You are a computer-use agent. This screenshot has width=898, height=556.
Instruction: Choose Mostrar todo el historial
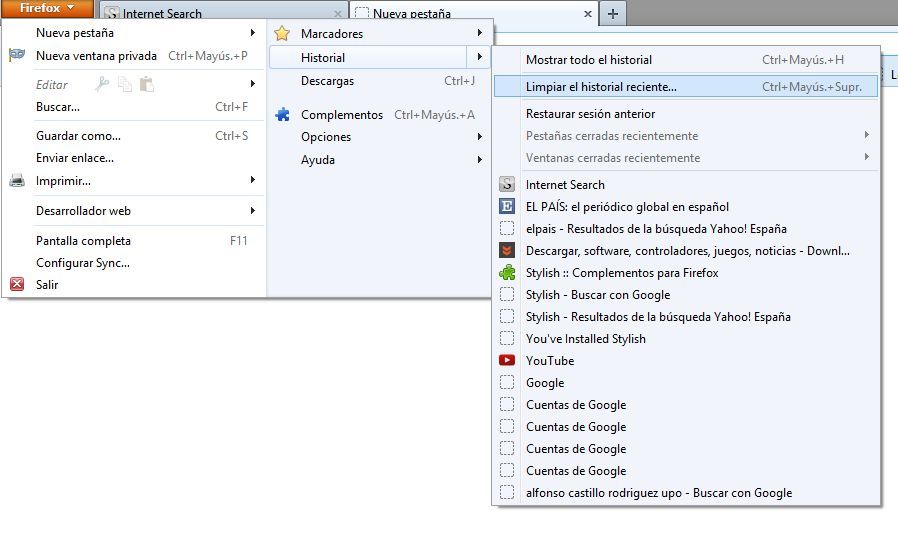(x=686, y=60)
